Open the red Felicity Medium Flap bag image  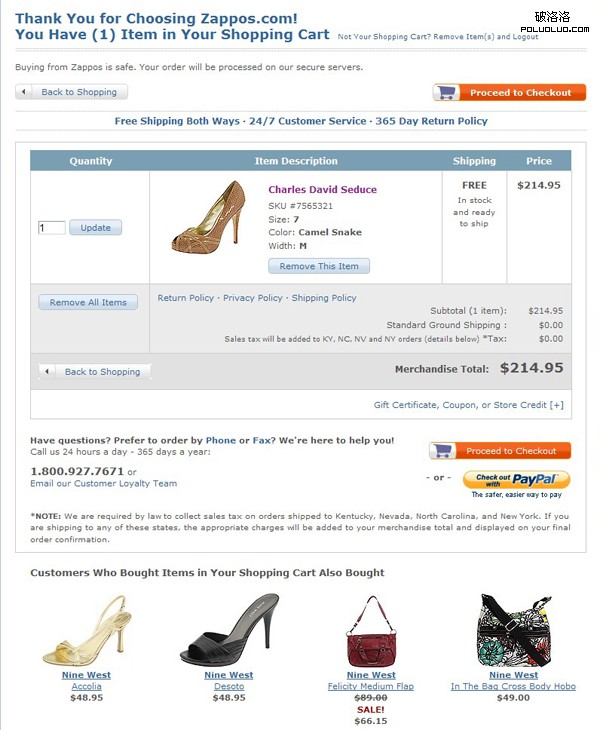tap(370, 632)
